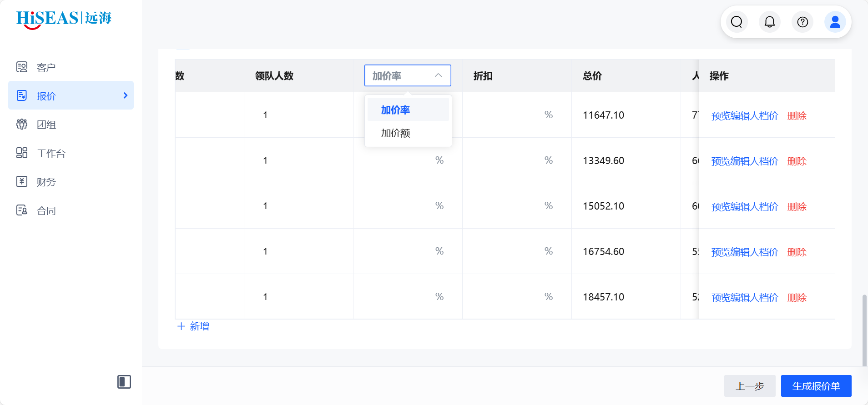Click 折扣 input in the 16754.60 row
Screen dimensions: 868x405
[517, 251]
